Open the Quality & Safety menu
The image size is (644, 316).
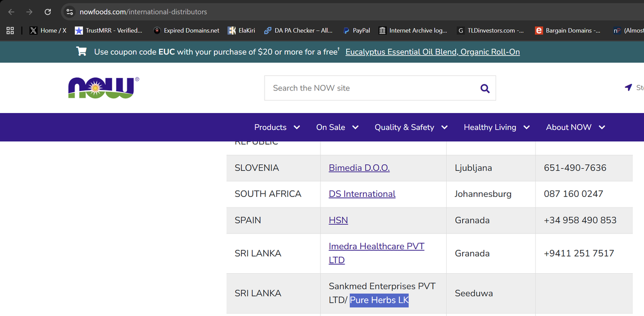click(x=411, y=127)
